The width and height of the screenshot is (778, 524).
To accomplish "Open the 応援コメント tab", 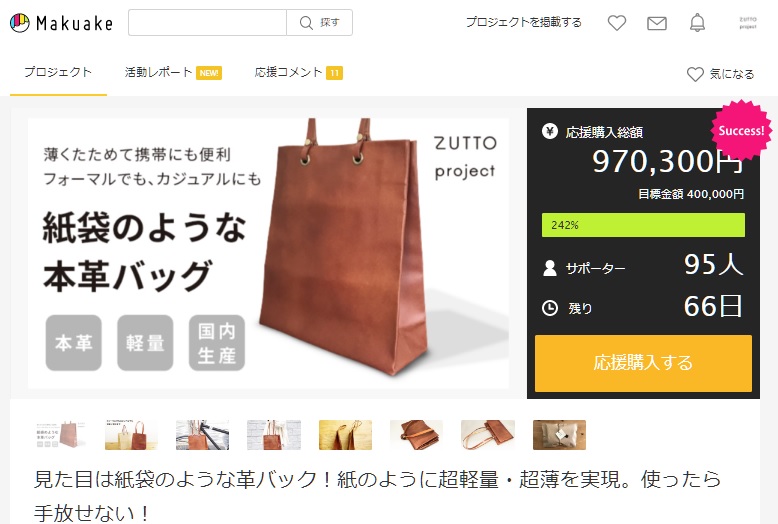I will pos(298,72).
